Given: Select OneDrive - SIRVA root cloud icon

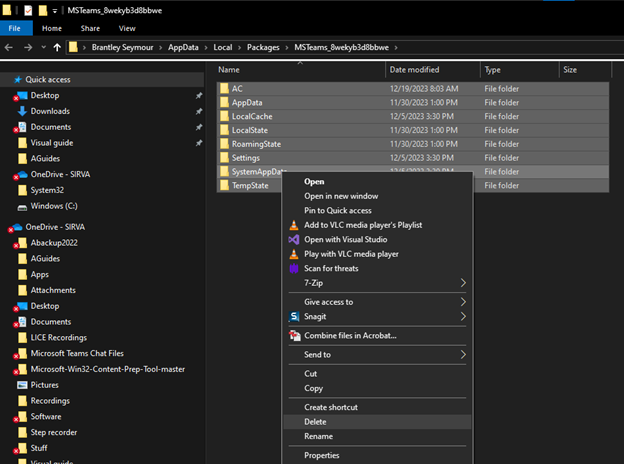Looking at the screenshot, I should (x=16, y=227).
